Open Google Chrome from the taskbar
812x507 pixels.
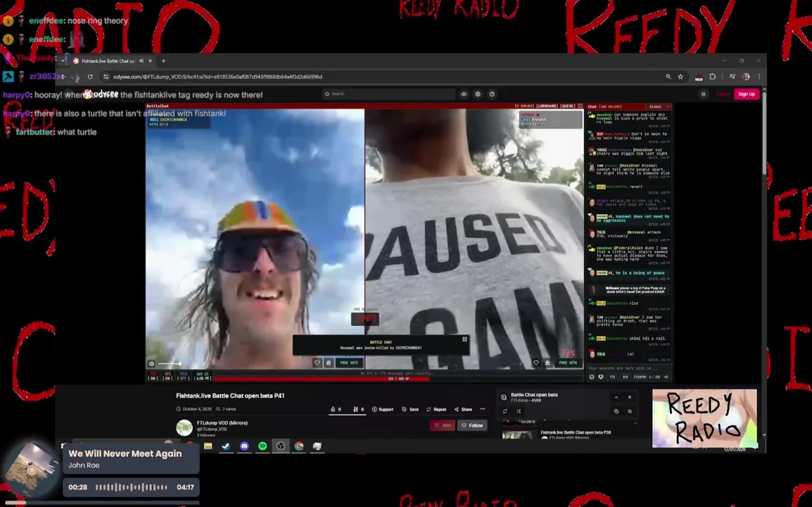click(x=299, y=446)
